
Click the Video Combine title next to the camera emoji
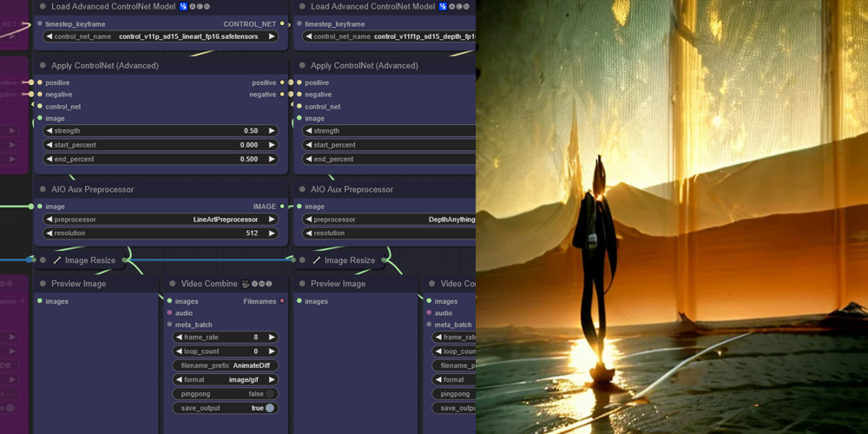pos(209,284)
